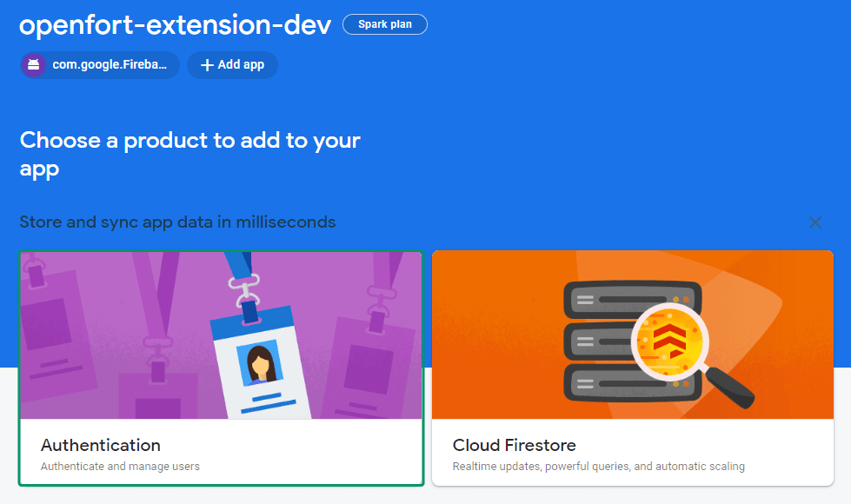
Task: Click the Store and sync app data heading
Action: [x=177, y=222]
